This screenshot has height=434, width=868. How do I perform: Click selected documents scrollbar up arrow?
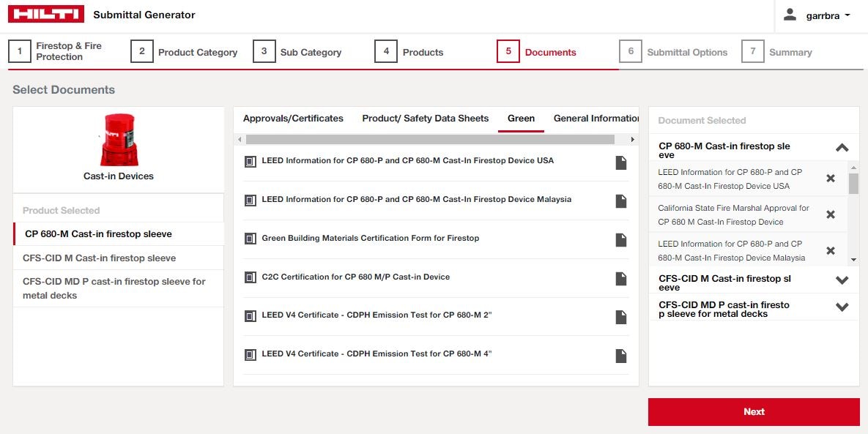pos(853,166)
